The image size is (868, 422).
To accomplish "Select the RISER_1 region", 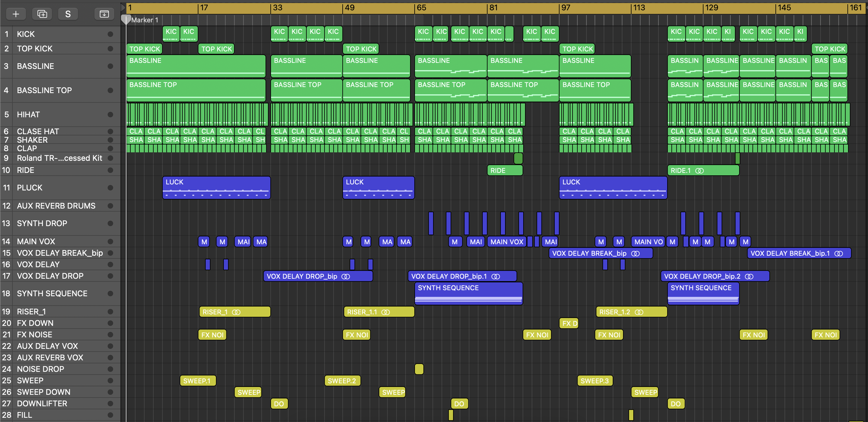I will pyautogui.click(x=235, y=312).
